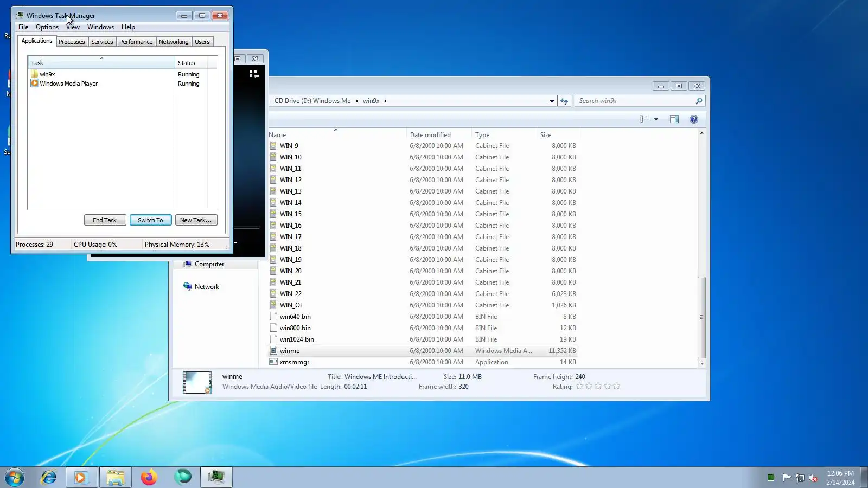Click the Help icon in the Explorer toolbar

[x=694, y=119]
